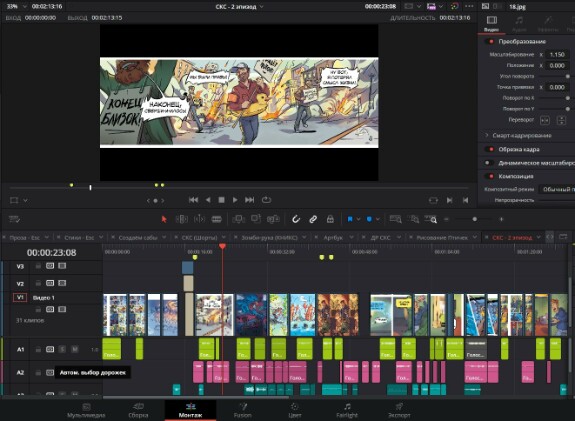This screenshot has height=421, width=575.
Task: Add a blue marker on timeline
Action: [369, 219]
